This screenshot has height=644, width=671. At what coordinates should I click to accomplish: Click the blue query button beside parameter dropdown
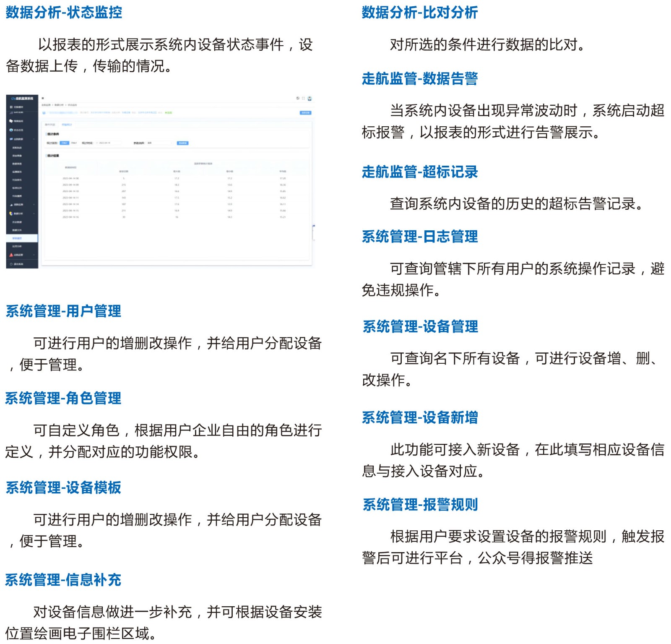[183, 143]
